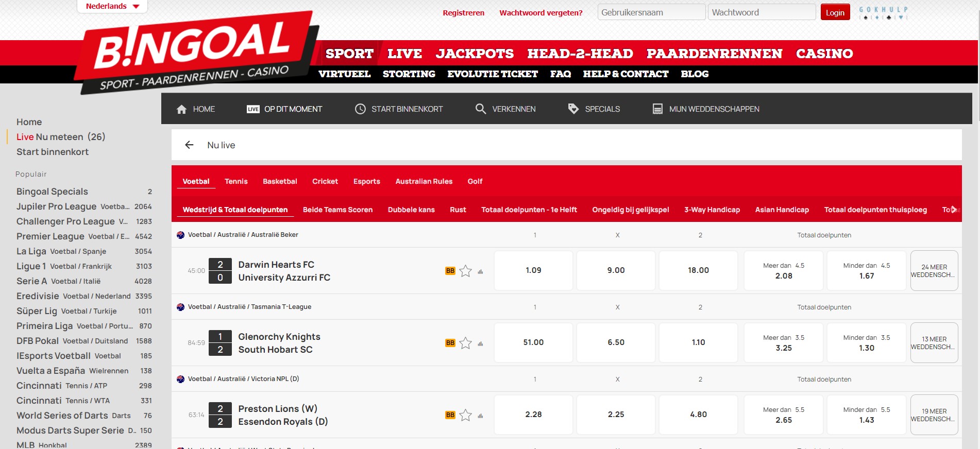The image size is (980, 449).
Task: Select odds 1.09 for Darwin Hearts FC win
Action: [x=533, y=270]
